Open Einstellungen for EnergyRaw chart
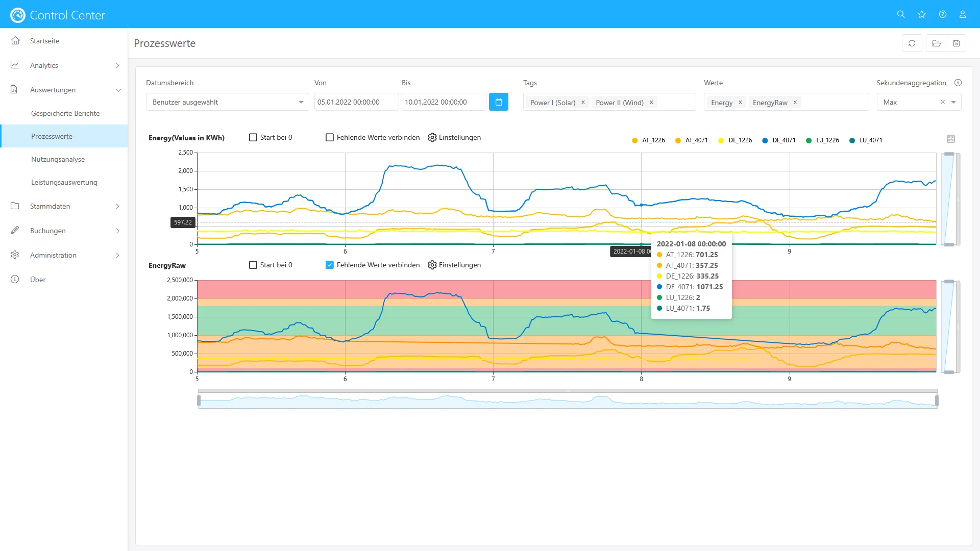The image size is (980, 551). coord(454,265)
